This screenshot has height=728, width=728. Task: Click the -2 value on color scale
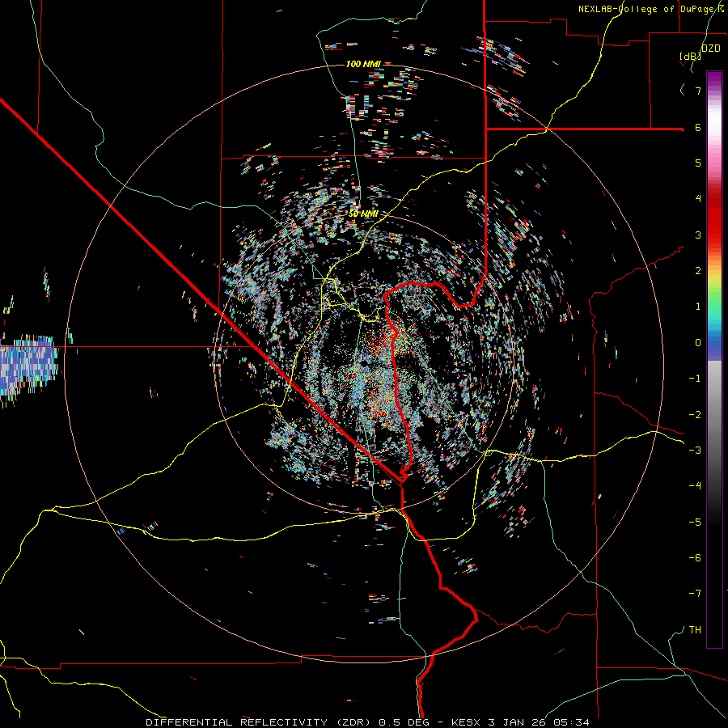coord(695,415)
